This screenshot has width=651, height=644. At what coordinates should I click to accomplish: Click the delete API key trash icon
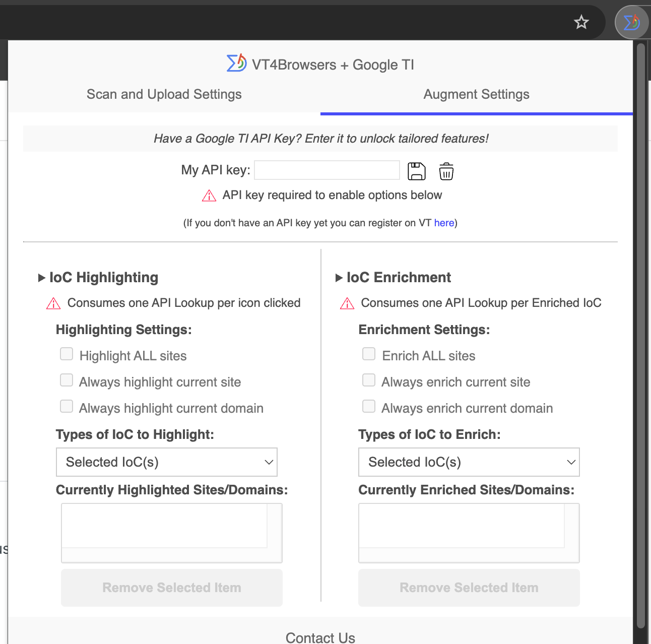click(446, 171)
